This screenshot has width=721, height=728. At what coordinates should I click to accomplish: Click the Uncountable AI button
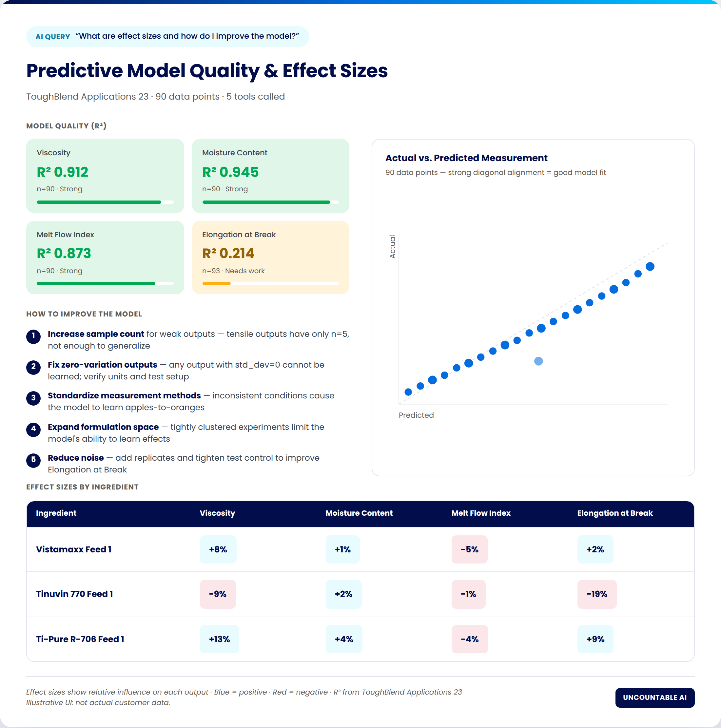[655, 698]
